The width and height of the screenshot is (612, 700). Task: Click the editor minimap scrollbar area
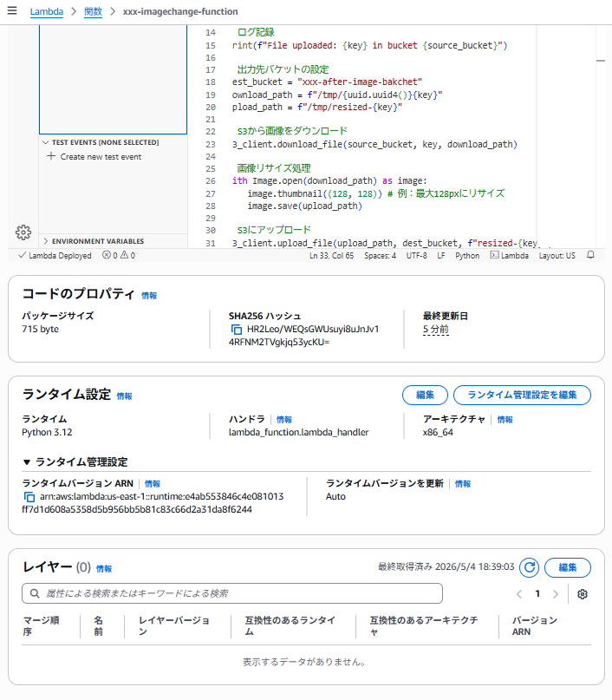tap(601, 136)
